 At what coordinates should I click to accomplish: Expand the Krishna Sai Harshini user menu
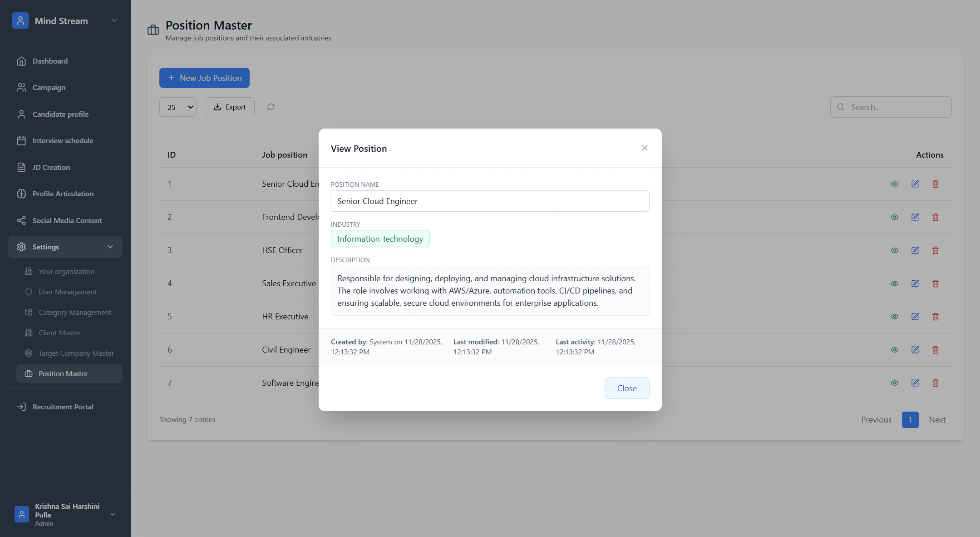[113, 514]
